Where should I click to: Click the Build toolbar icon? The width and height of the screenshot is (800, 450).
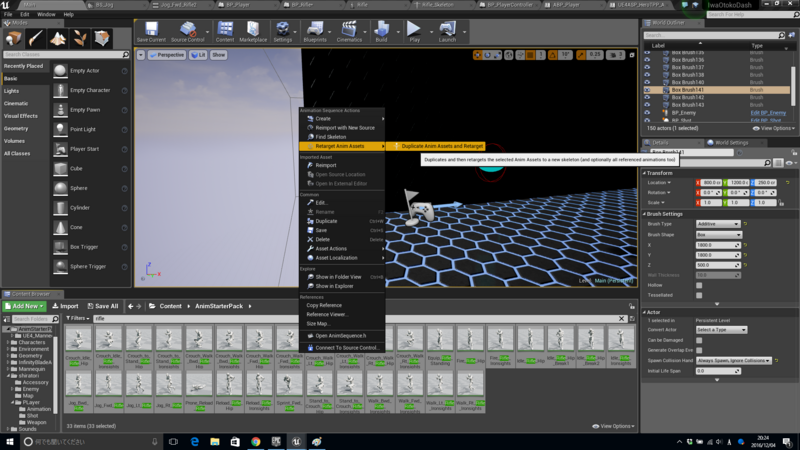[381, 32]
